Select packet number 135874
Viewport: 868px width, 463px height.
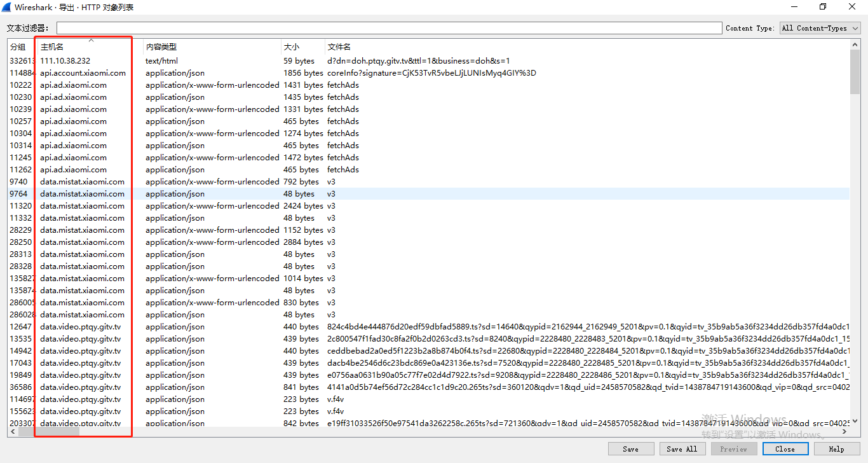pyautogui.click(x=23, y=291)
